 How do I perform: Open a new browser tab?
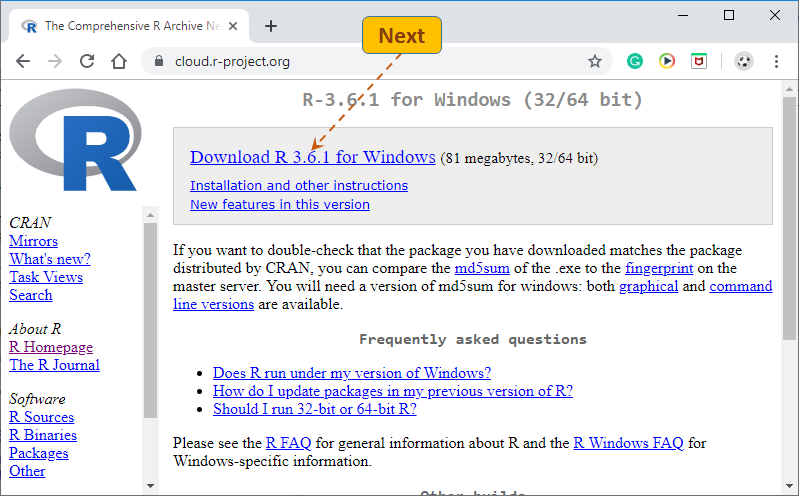[x=271, y=25]
